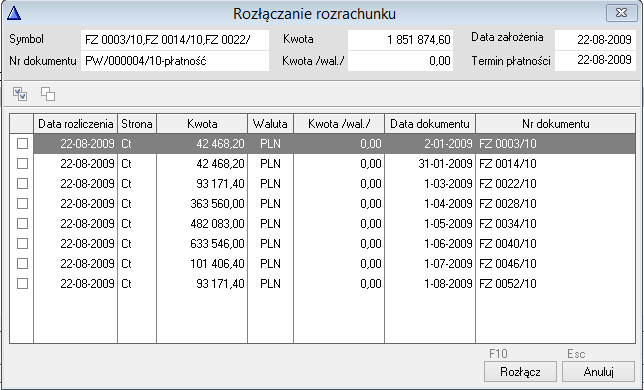Tick the checkbox for FZ 0022/10
Viewport: 644px width, 390px height.
pos(22,184)
